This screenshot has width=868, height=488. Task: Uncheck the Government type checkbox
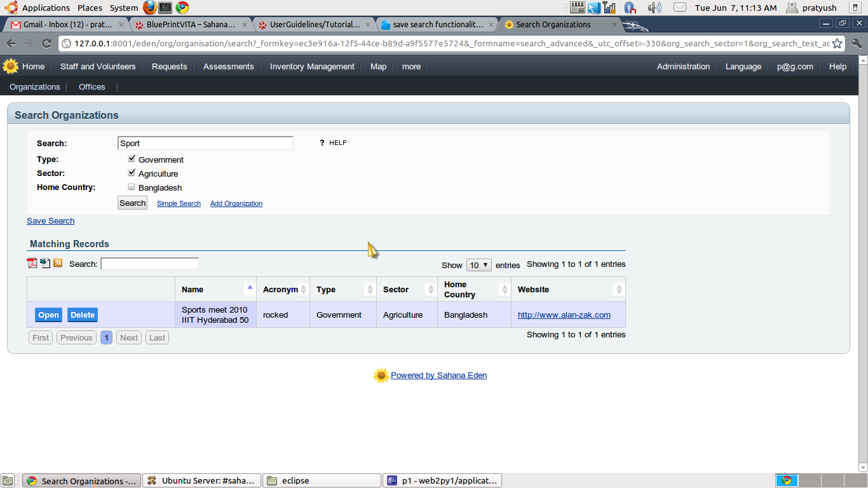(132, 159)
